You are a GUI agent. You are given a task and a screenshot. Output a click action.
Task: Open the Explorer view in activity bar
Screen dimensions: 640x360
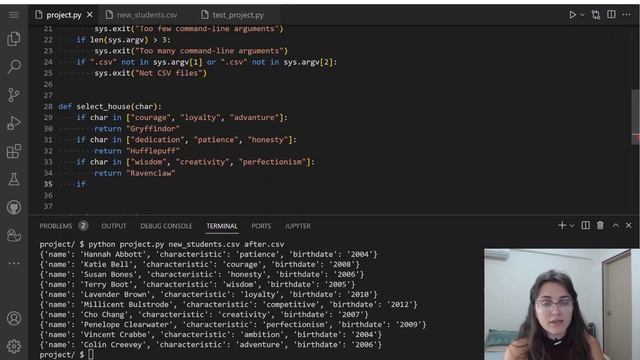pos(14,39)
